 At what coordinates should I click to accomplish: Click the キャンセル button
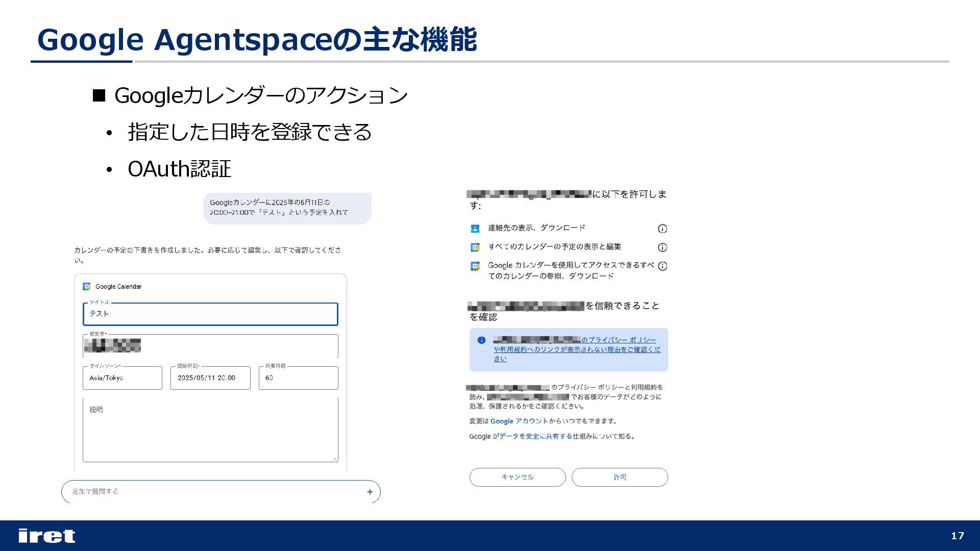pyautogui.click(x=518, y=477)
